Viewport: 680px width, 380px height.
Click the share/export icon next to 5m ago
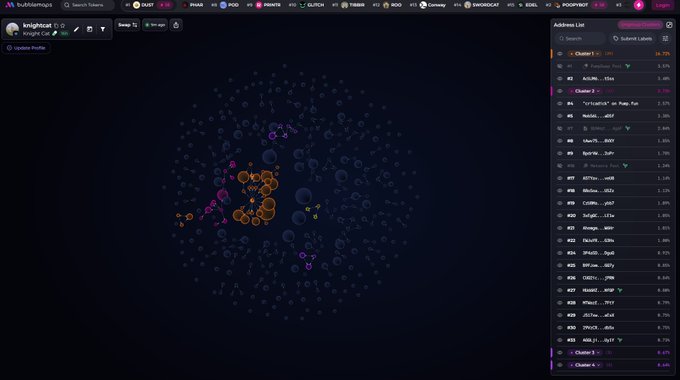pyautogui.click(x=176, y=25)
